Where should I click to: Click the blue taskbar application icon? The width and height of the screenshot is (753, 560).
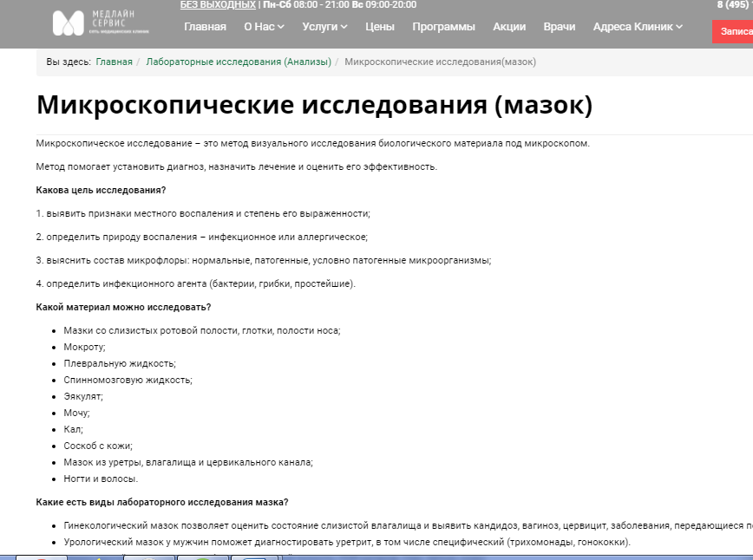[x=252, y=557]
